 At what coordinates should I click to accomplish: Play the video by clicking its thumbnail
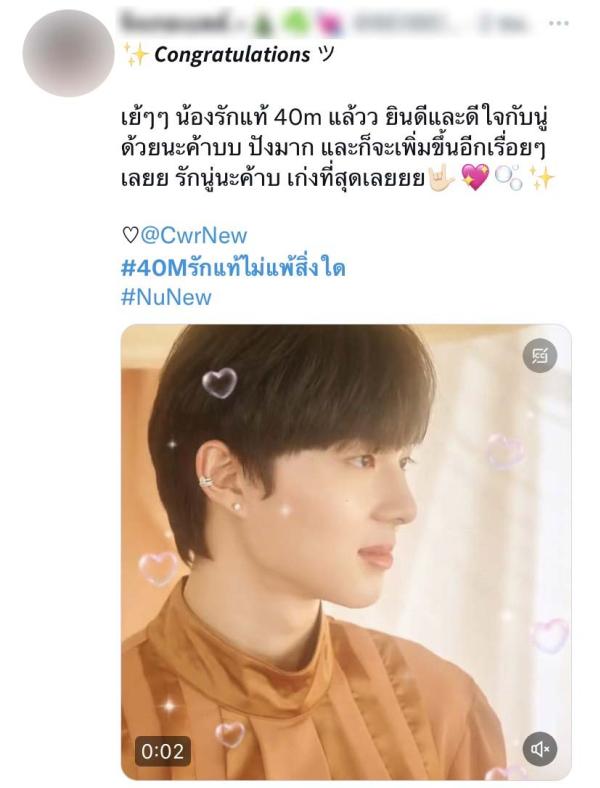point(346,552)
